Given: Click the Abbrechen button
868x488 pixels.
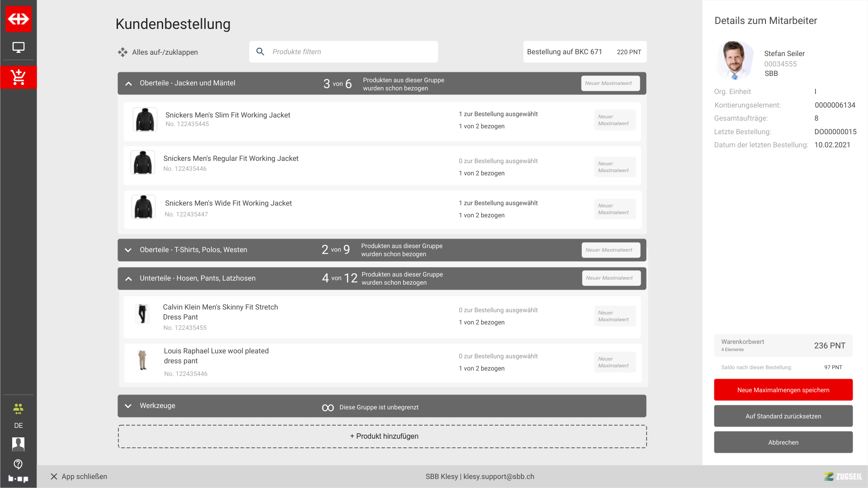Looking at the screenshot, I should click(x=783, y=442).
